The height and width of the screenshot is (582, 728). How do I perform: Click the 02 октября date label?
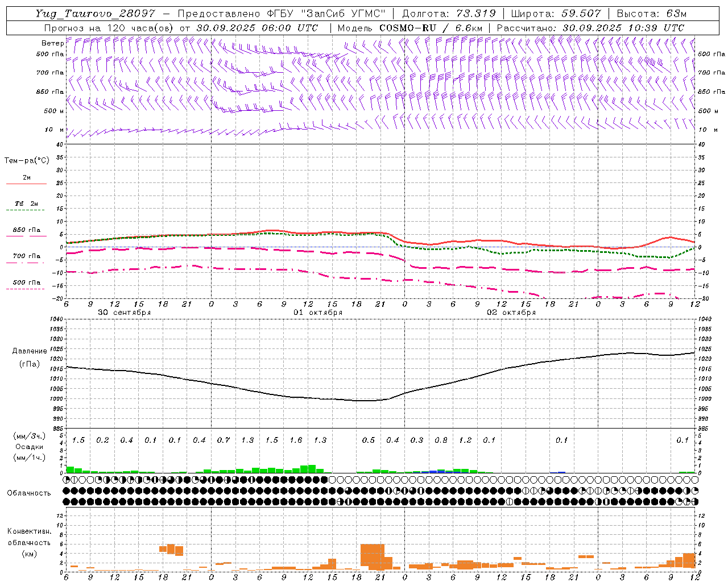[511, 313]
